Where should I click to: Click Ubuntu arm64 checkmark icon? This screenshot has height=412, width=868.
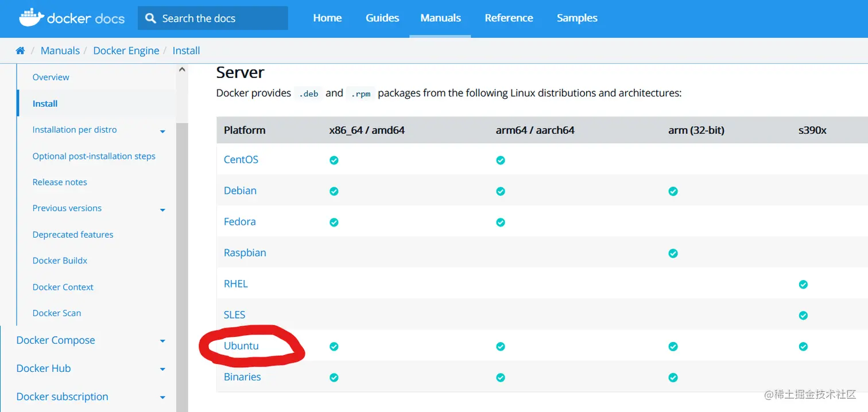pos(501,347)
